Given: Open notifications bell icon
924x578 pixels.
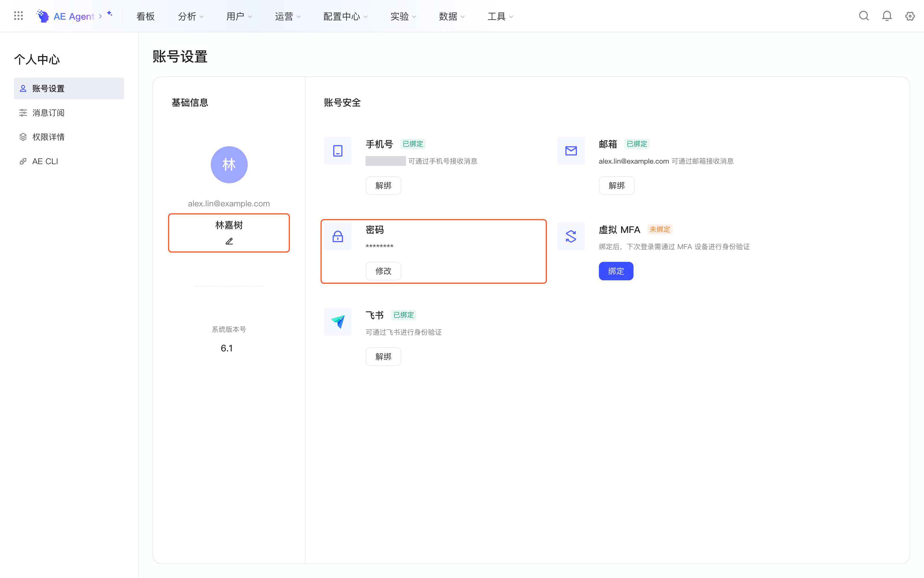Looking at the screenshot, I should 887,16.
